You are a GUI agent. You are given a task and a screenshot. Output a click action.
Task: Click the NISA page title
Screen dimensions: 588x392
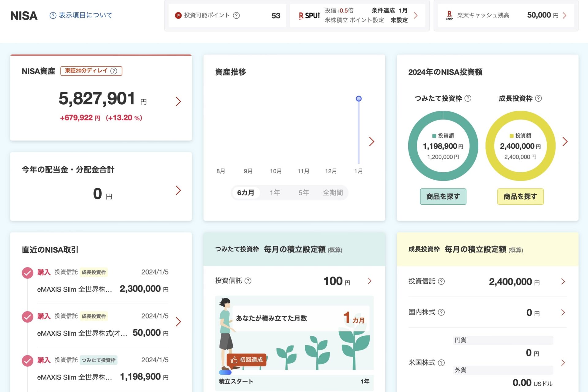24,16
